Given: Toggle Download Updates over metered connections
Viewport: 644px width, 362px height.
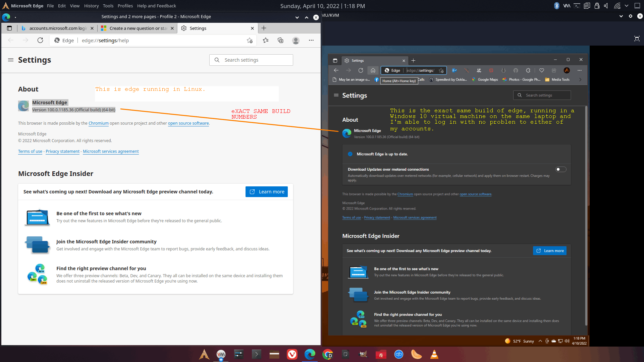Looking at the screenshot, I should coord(560,169).
